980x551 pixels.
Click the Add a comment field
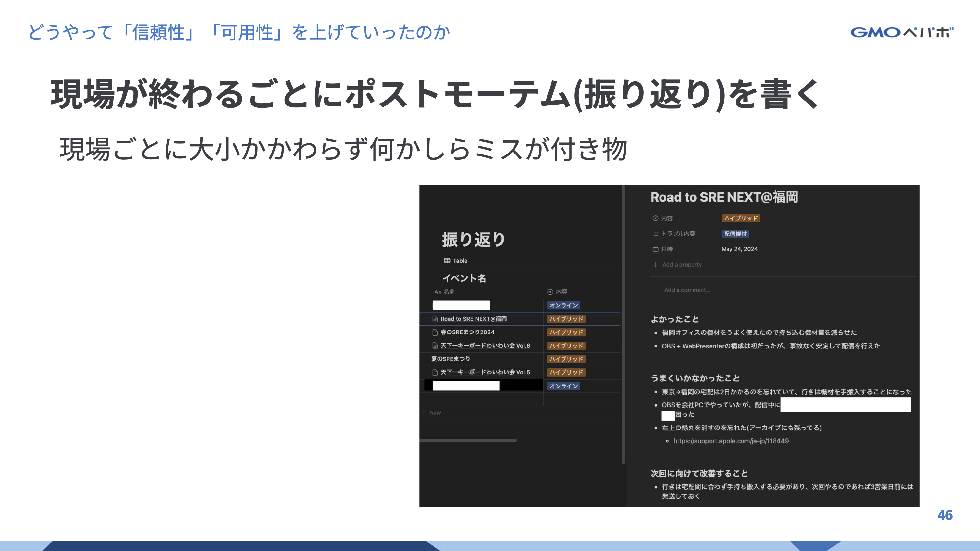click(x=687, y=290)
